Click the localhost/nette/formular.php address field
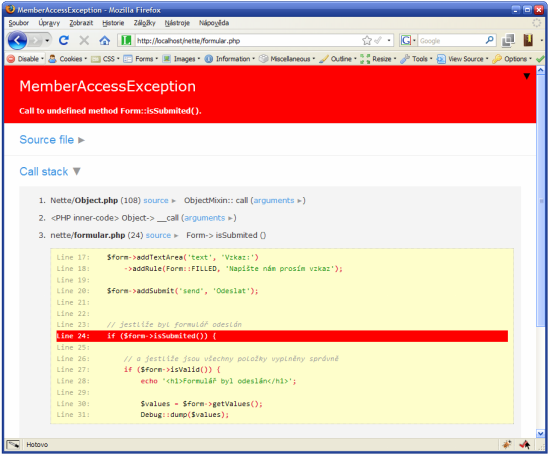 click(247, 41)
